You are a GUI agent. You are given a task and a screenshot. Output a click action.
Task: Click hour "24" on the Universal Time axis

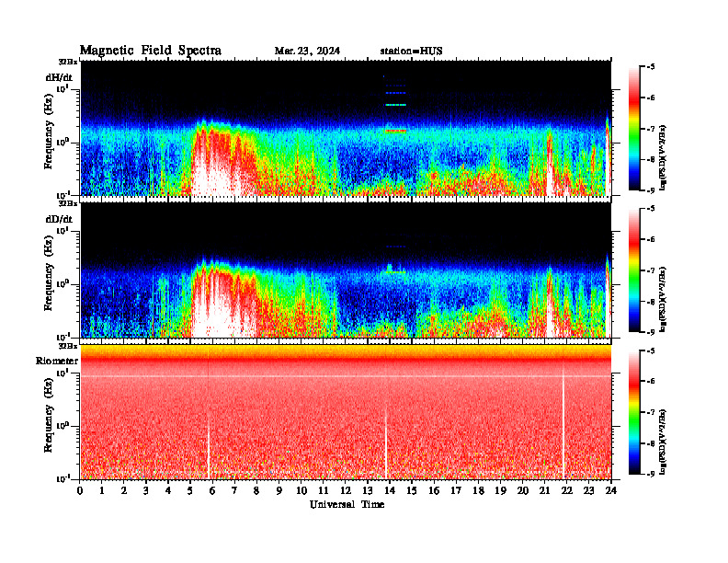point(611,490)
